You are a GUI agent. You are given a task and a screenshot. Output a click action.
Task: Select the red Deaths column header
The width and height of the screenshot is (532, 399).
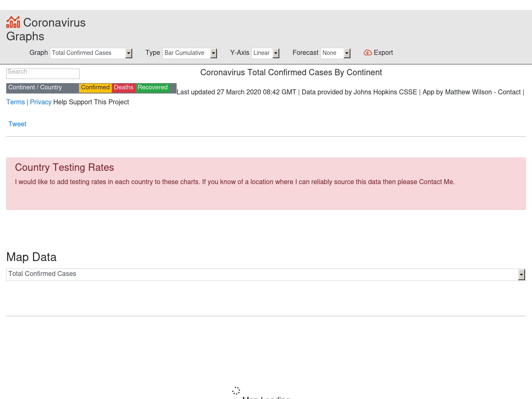coord(124,87)
